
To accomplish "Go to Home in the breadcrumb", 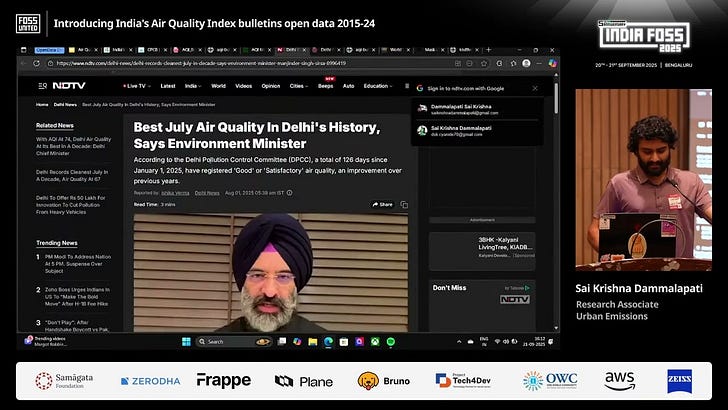I will pyautogui.click(x=42, y=104).
